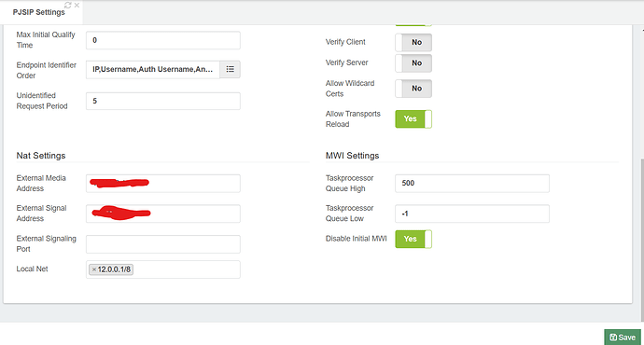Click the Unidentified Request Period field
The image size is (644, 345).
coord(163,101)
